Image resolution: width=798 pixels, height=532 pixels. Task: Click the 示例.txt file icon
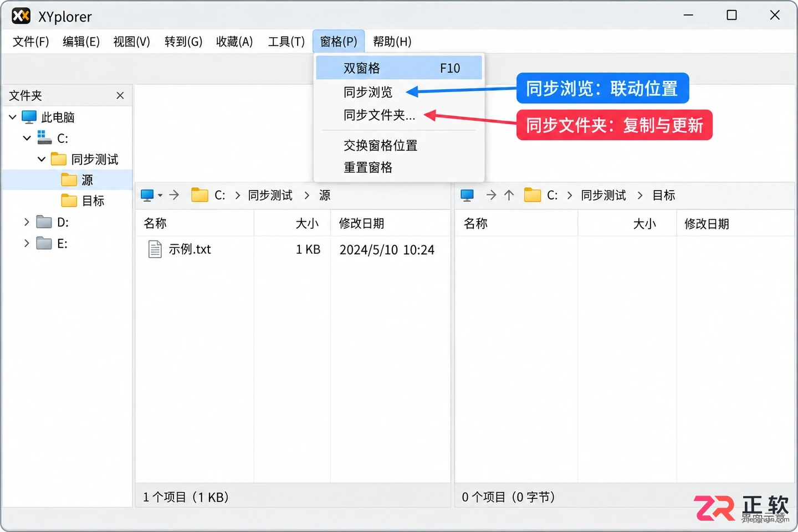pyautogui.click(x=155, y=249)
